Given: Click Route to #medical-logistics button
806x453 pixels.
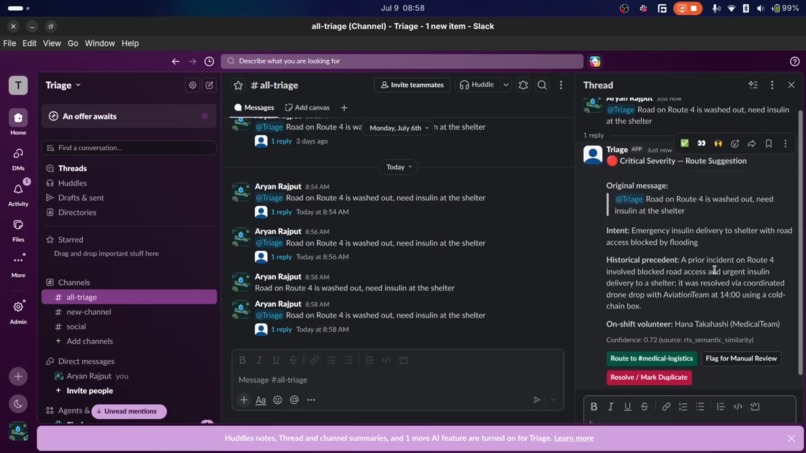Looking at the screenshot, I should pos(651,358).
